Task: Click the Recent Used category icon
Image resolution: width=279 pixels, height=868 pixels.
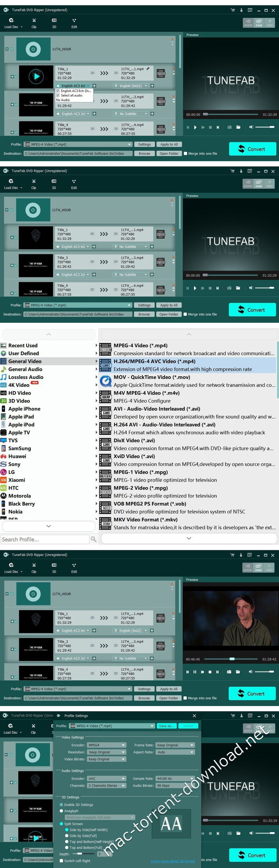Action: [x=4, y=345]
